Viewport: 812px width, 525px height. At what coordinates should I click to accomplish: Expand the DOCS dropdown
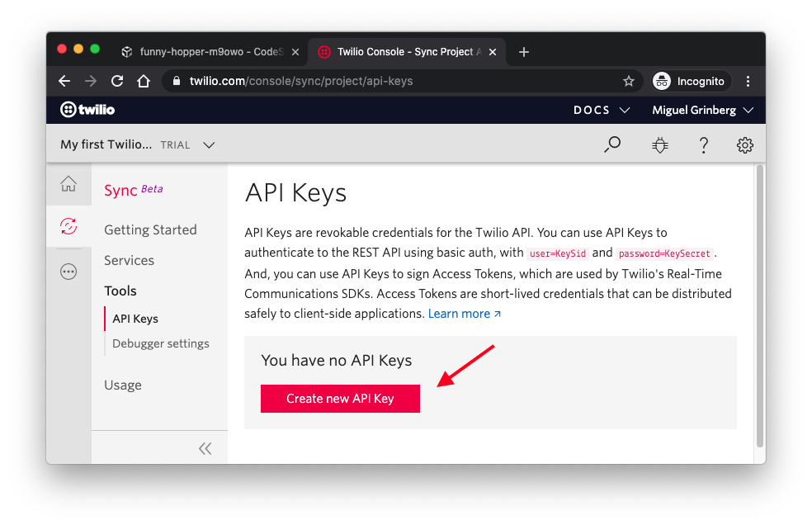pyautogui.click(x=602, y=110)
